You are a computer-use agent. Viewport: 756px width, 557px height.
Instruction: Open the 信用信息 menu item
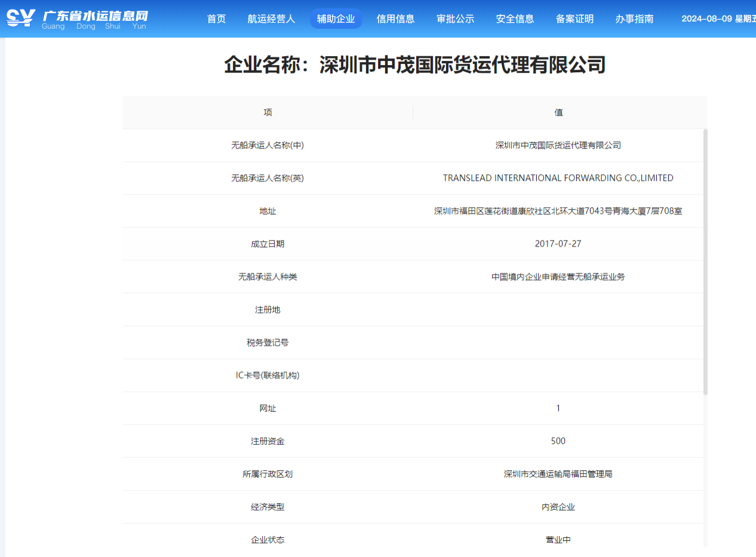(395, 19)
